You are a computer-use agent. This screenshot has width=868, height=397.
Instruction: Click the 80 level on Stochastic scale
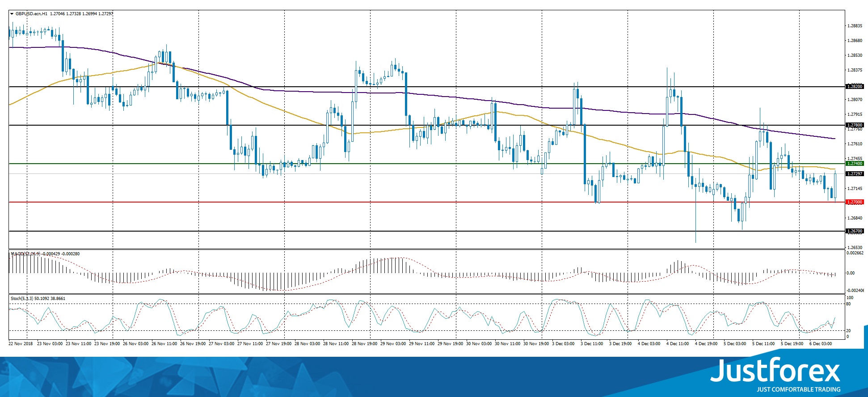[x=848, y=304]
